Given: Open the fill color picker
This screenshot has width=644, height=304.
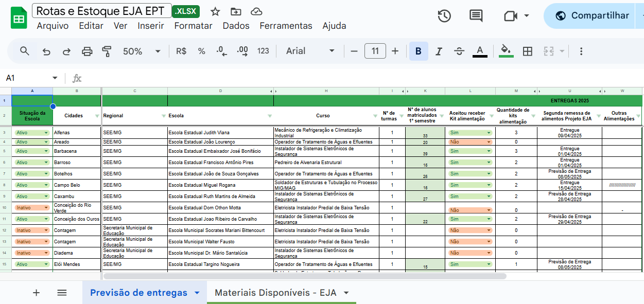Looking at the screenshot, I should (506, 51).
